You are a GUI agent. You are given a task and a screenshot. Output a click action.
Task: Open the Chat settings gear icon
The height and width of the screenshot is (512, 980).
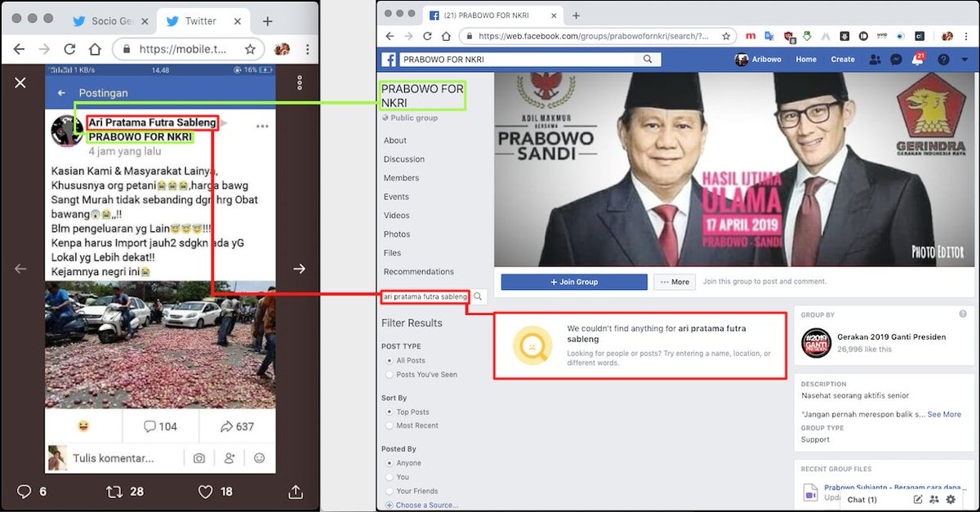pos(951,499)
